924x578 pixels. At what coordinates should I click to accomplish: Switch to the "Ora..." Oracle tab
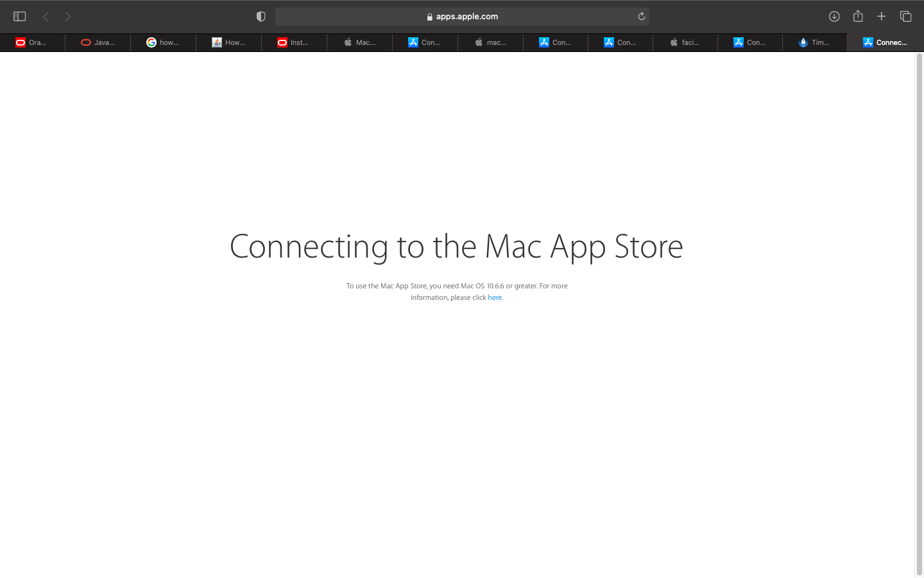click(x=33, y=42)
